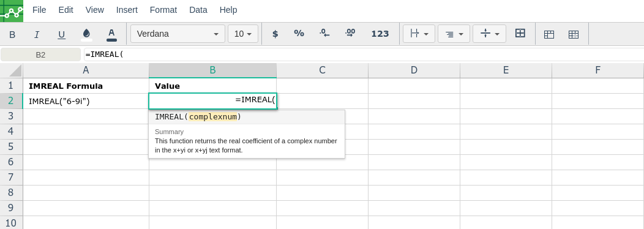
Task: Open the text font color picker
Action: pos(111,34)
